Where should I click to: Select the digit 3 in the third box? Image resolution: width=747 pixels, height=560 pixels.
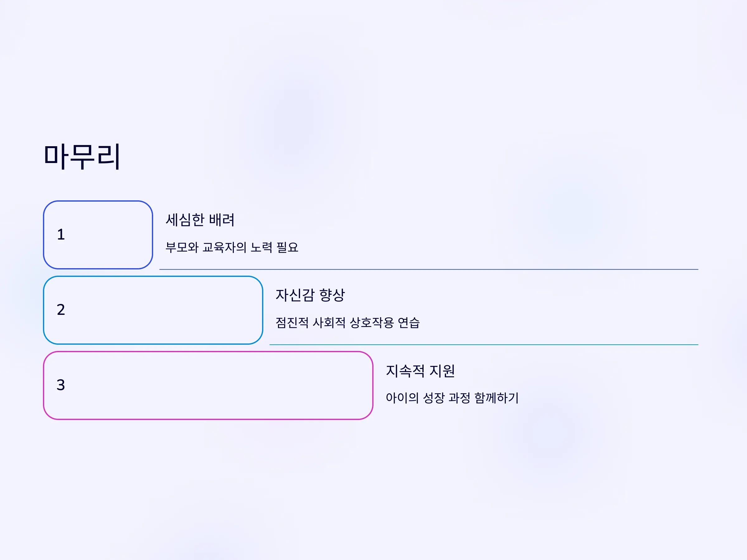61,385
